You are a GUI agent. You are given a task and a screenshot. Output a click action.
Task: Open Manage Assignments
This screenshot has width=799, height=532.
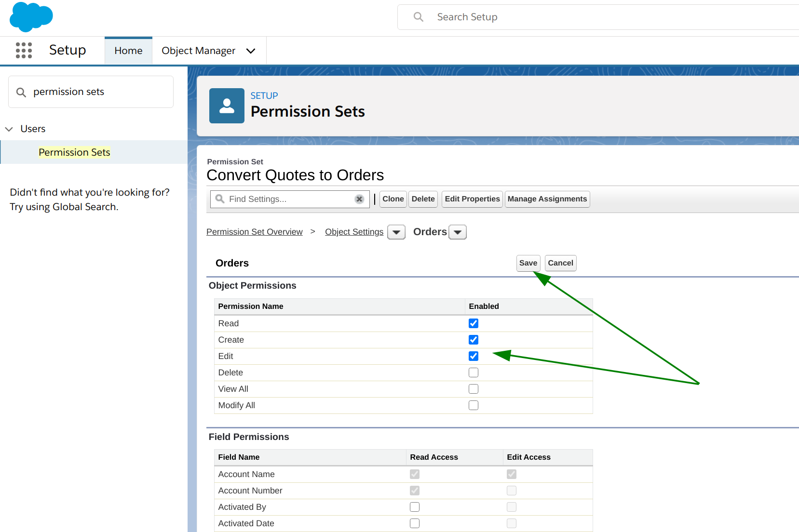547,199
